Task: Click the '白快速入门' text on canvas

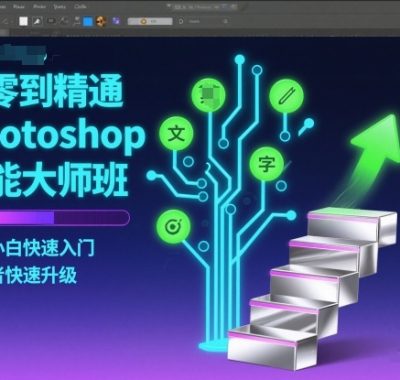Action: pos(50,248)
